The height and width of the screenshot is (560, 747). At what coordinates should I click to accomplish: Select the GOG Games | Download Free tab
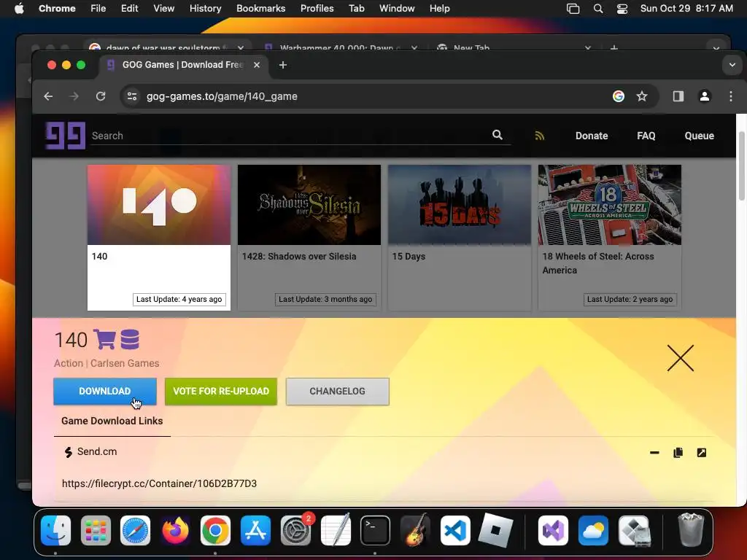coord(182,65)
